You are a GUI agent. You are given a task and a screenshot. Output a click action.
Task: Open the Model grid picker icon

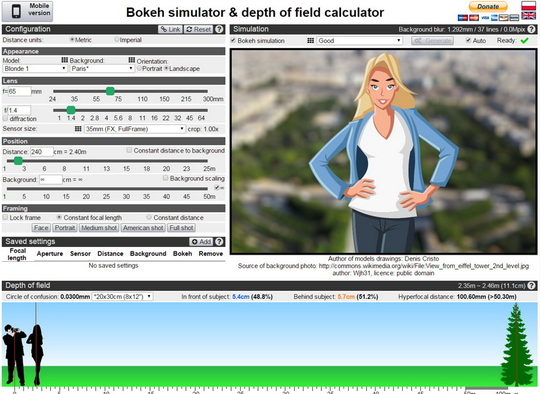[x=64, y=60]
